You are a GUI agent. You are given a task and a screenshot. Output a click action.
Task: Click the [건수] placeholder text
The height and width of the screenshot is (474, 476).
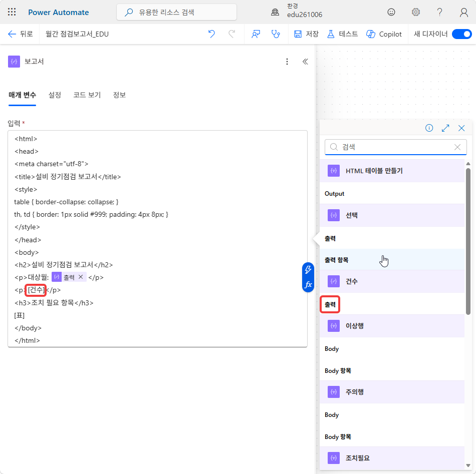coord(36,290)
